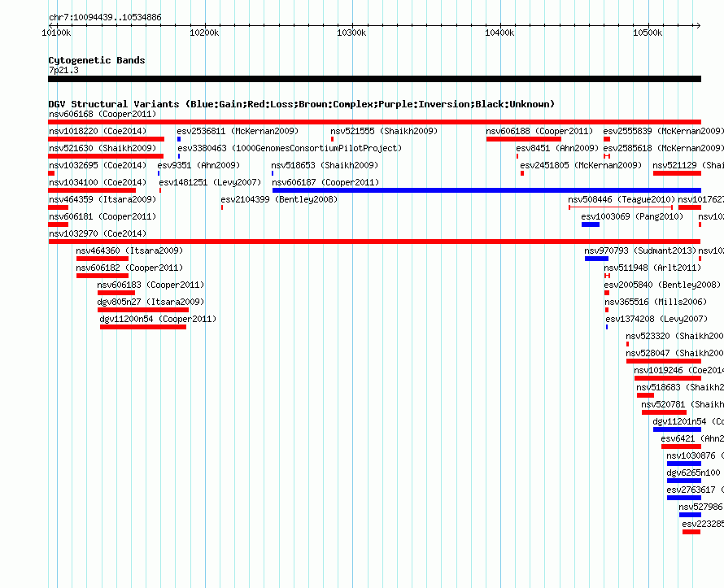Select esv1481251 (Levy2007) variant
The width and height of the screenshot is (724, 588).
(210, 182)
